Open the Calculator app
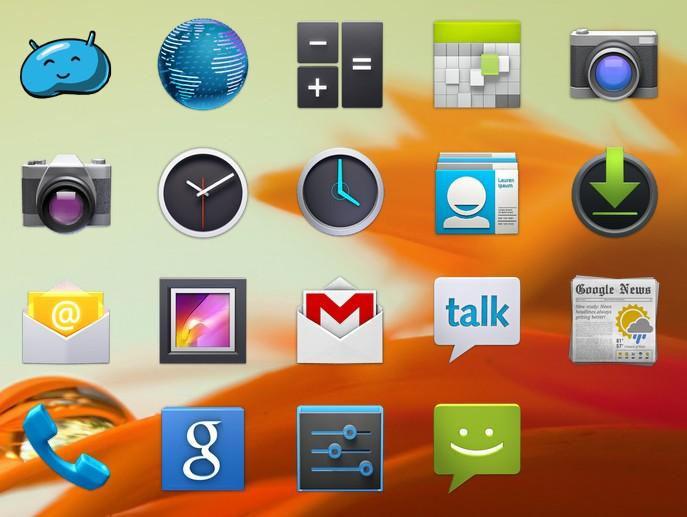Screen dimensions: 687x517 (x=340, y=65)
